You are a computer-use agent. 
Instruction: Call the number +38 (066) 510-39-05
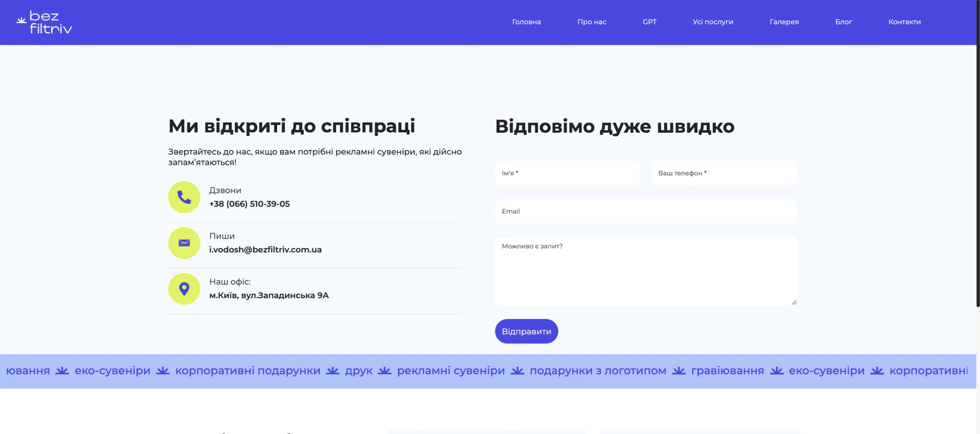(249, 204)
